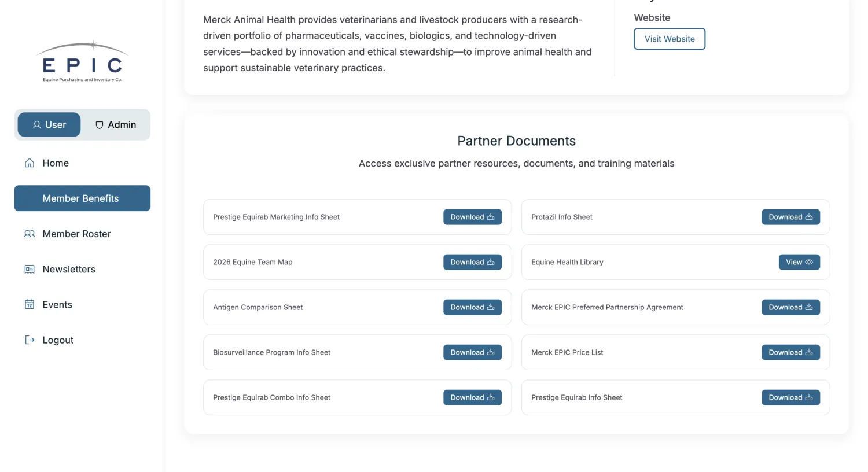The height and width of the screenshot is (472, 868).
Task: Click 'Merck EPIC Preferred Partnership Agreement' text
Action: 607,307
